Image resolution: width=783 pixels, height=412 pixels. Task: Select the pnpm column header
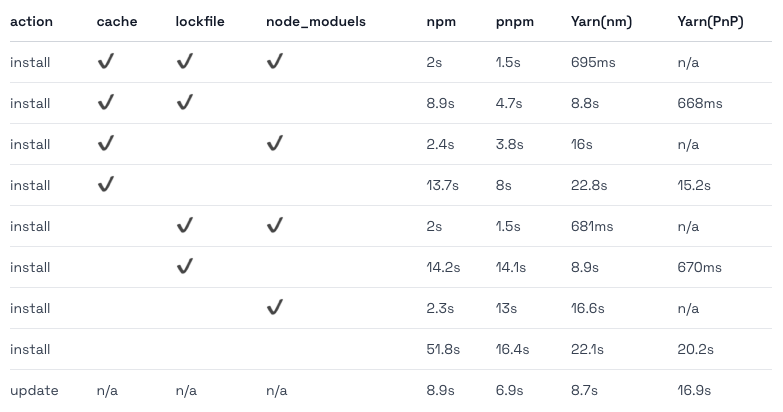(513, 21)
